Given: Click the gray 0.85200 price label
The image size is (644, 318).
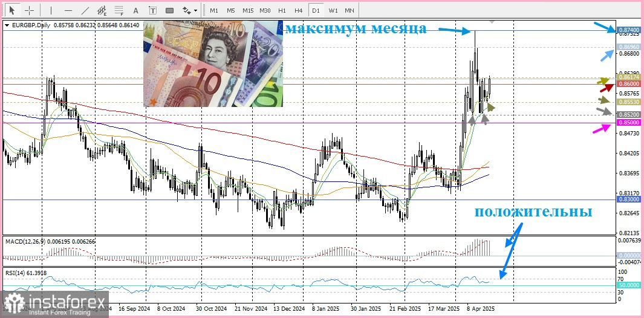Looking at the screenshot, I should [628, 114].
